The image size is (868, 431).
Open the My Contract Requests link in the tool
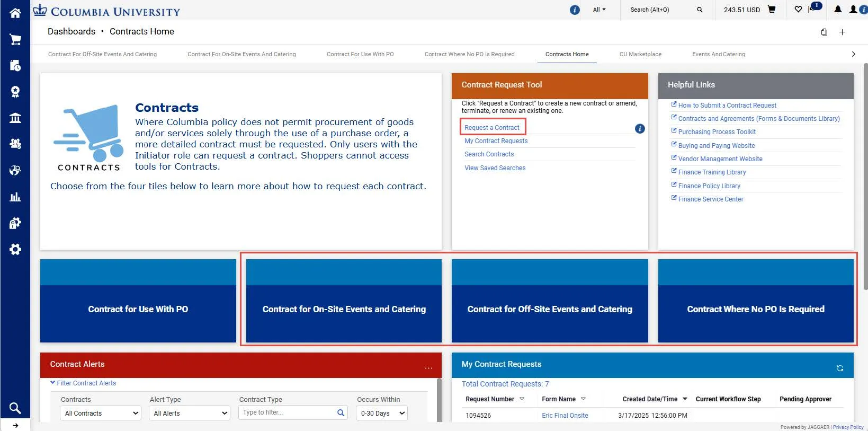click(x=496, y=140)
